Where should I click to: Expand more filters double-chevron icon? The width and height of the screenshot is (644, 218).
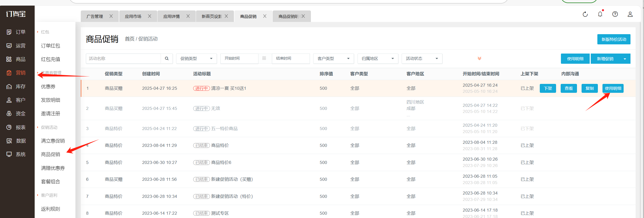coord(479,58)
